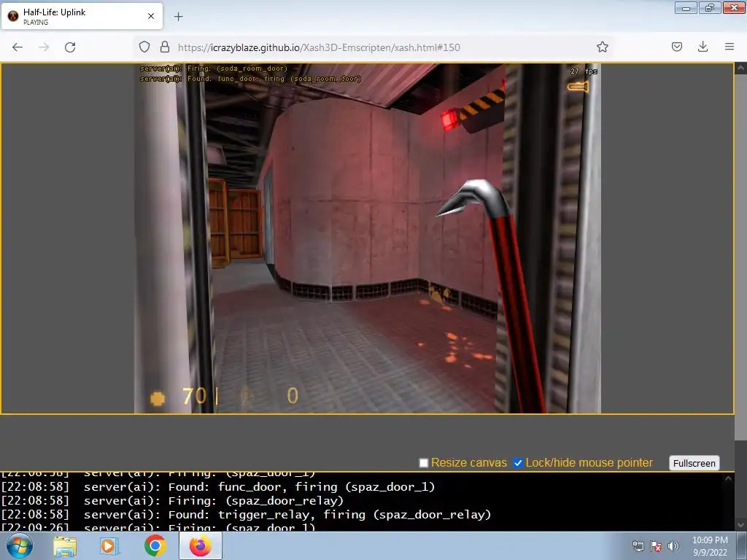Open Google Chrome from the taskbar
Screen dimensions: 747x560
(x=155, y=545)
